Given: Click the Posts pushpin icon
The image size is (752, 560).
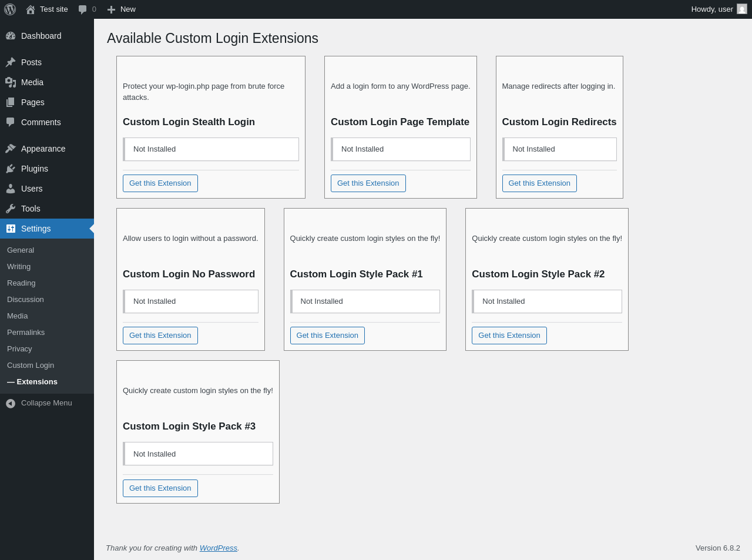Looking at the screenshot, I should tap(11, 62).
